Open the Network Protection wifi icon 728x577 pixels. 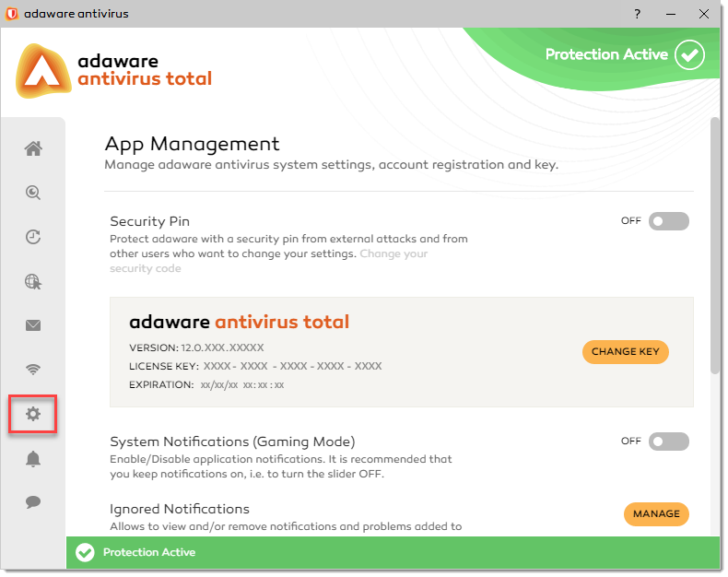[33, 370]
